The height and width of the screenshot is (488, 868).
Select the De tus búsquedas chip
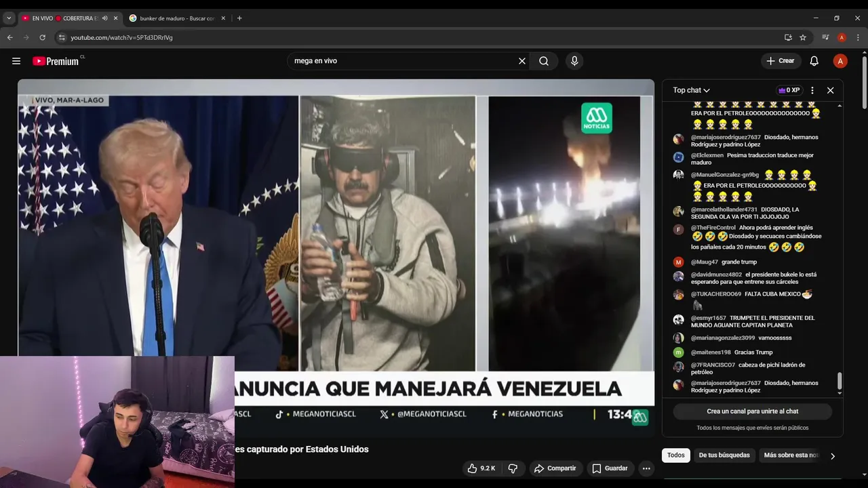(724, 455)
